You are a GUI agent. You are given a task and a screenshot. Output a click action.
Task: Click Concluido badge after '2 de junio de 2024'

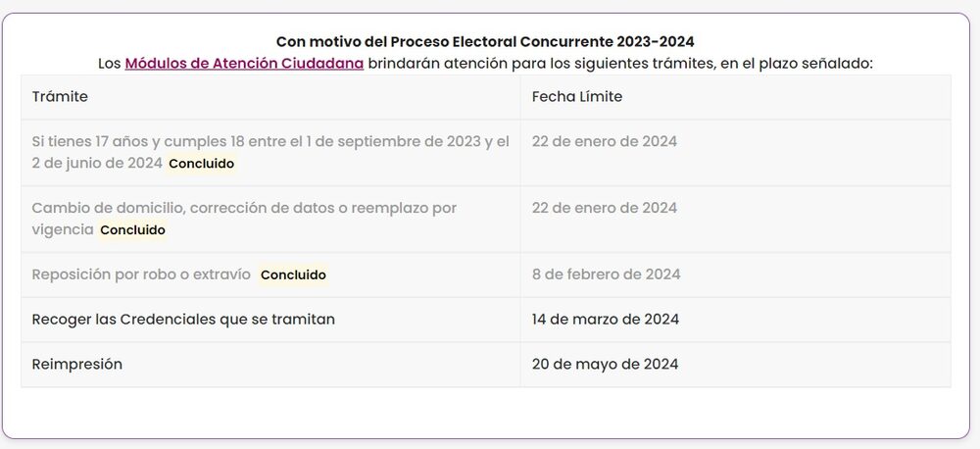tap(201, 164)
